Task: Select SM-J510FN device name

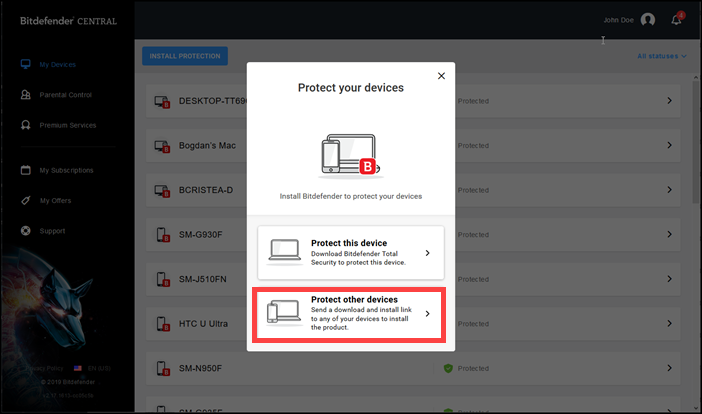Action: click(x=203, y=279)
